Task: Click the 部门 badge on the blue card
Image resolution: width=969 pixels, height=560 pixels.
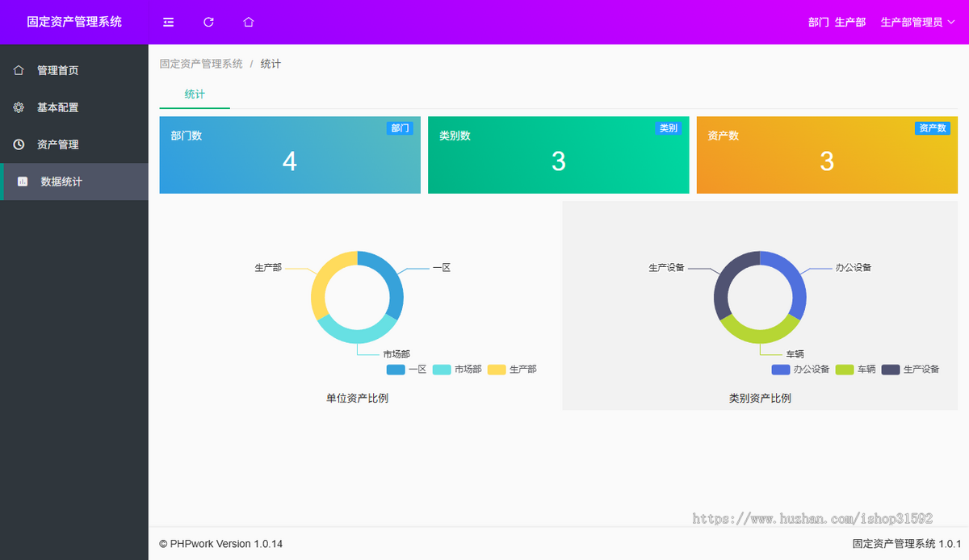Action: click(x=400, y=127)
